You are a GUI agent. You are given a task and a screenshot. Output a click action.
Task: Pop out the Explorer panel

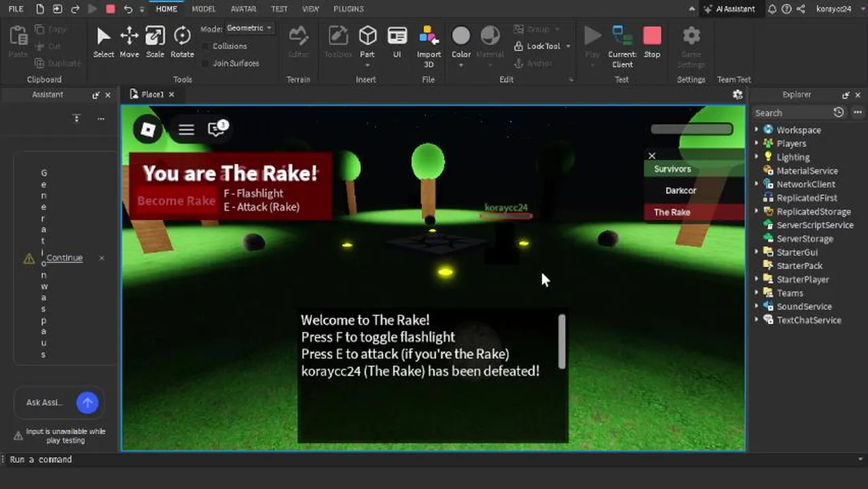pyautogui.click(x=846, y=95)
